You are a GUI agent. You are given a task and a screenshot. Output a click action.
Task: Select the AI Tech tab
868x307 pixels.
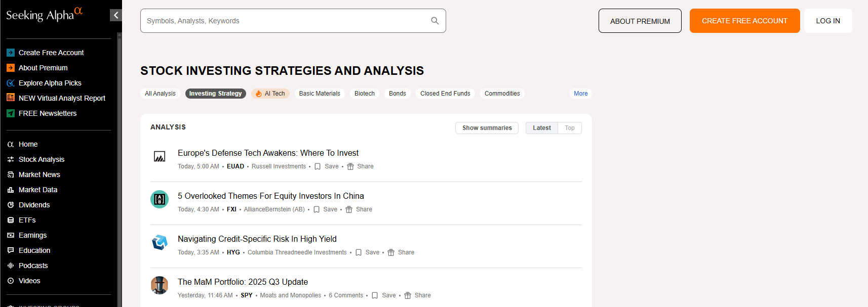[x=270, y=94]
